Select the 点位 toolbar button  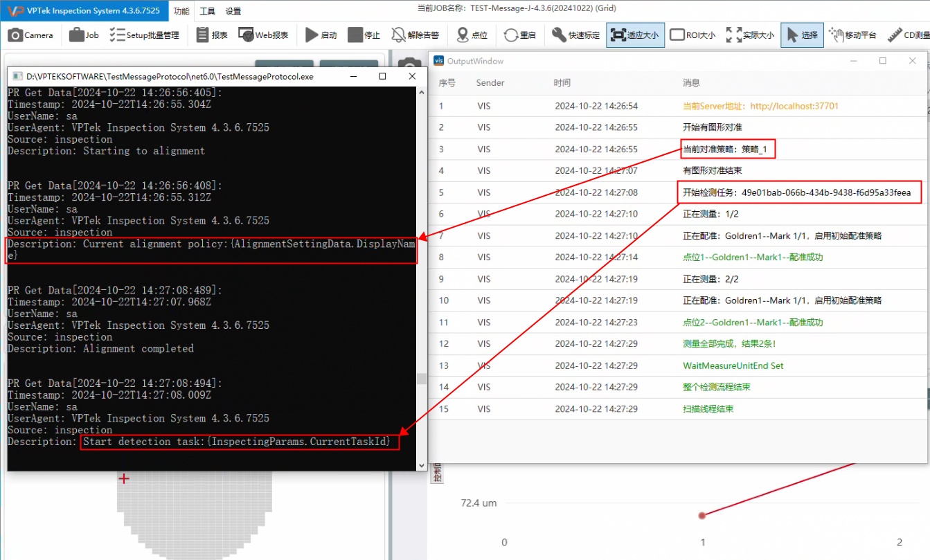[x=472, y=35]
